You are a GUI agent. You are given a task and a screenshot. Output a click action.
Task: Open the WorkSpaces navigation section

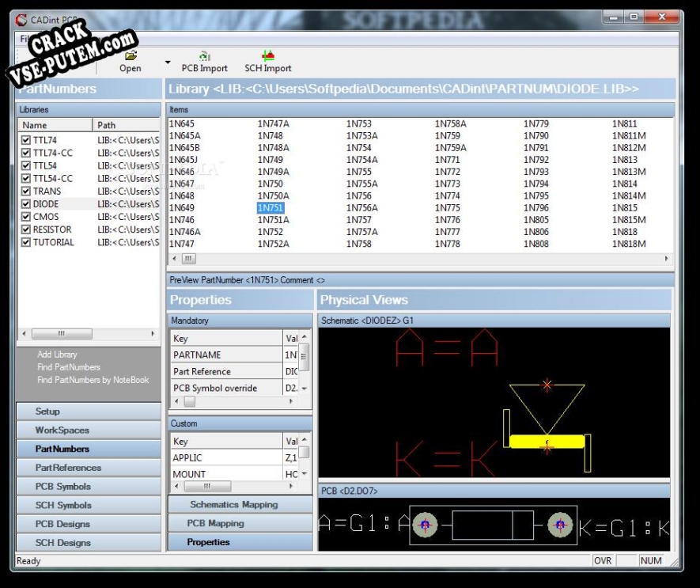[89, 430]
